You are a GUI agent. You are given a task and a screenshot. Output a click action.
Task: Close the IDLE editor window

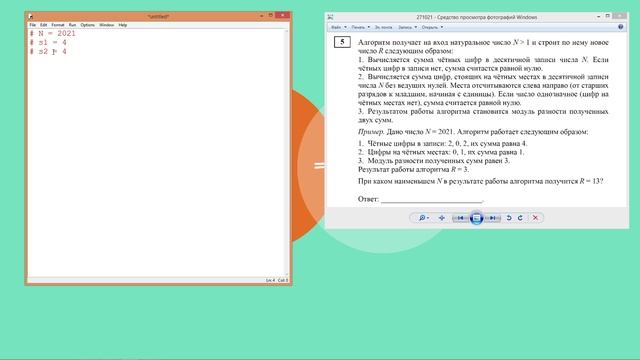pyautogui.click(x=282, y=16)
